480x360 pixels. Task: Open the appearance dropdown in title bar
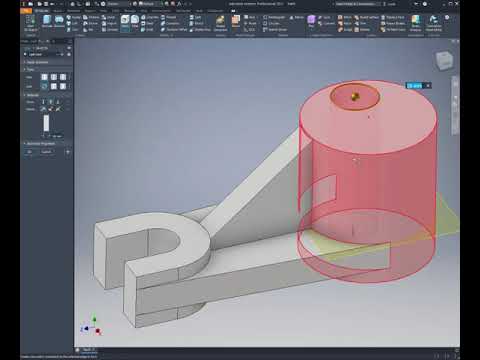[x=149, y=4]
